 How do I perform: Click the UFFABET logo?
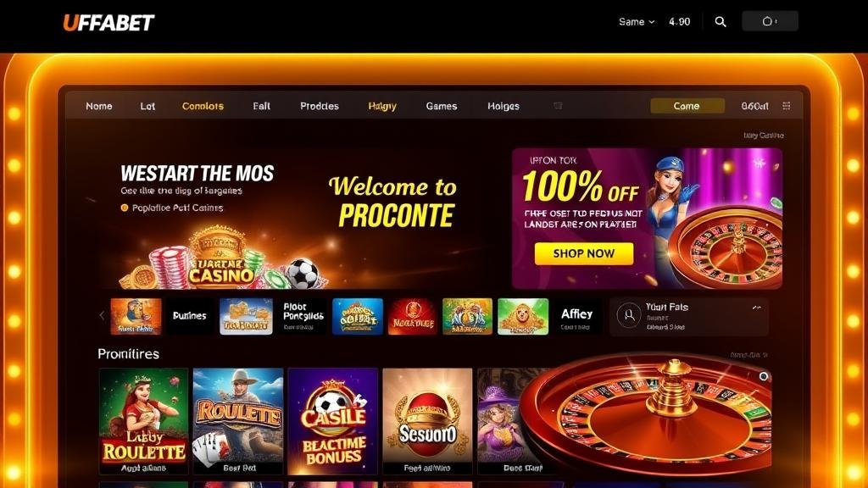(x=108, y=23)
